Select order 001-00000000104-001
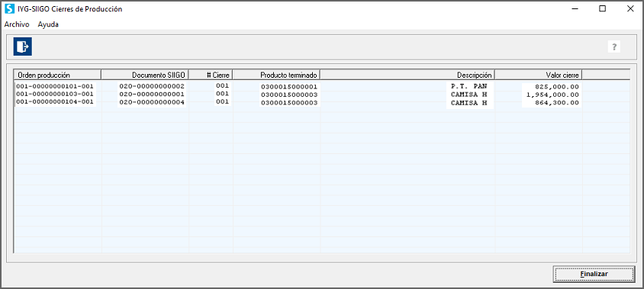This screenshot has height=289, width=644. [55, 101]
